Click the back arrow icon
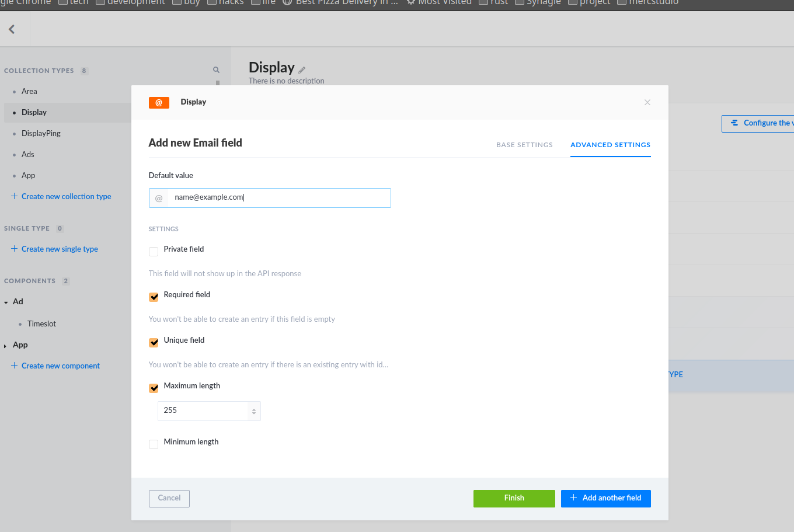This screenshot has width=794, height=532. coord(12,29)
